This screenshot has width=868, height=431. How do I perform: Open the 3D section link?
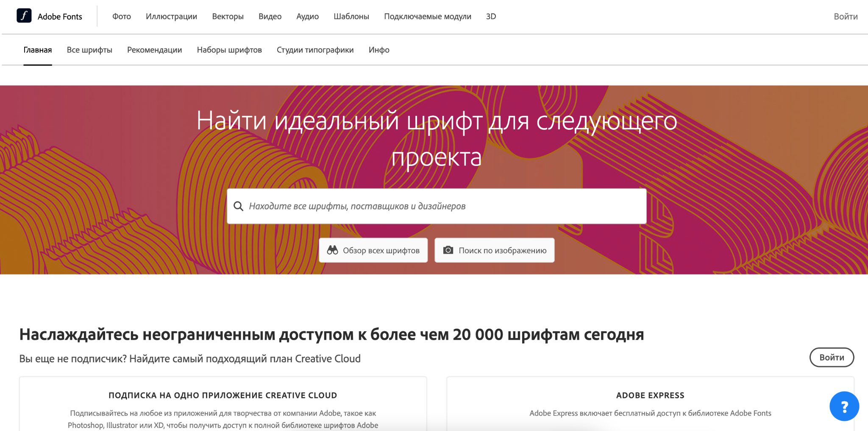click(491, 17)
